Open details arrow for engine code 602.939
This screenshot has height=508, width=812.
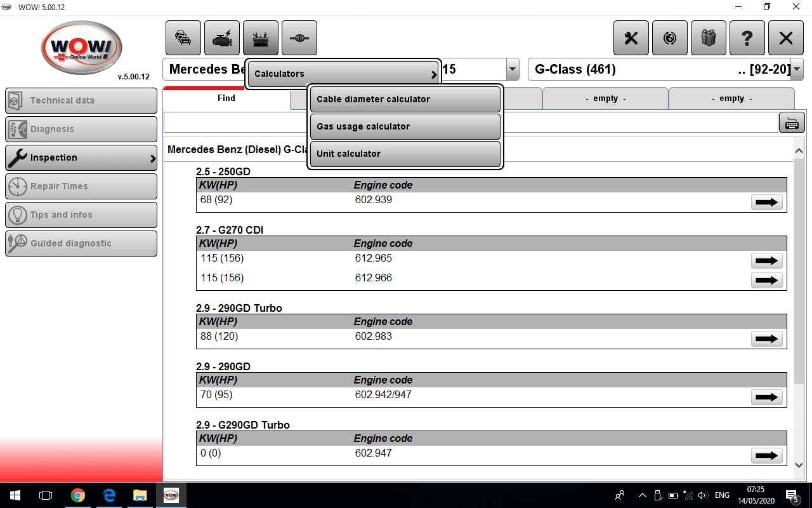click(766, 202)
